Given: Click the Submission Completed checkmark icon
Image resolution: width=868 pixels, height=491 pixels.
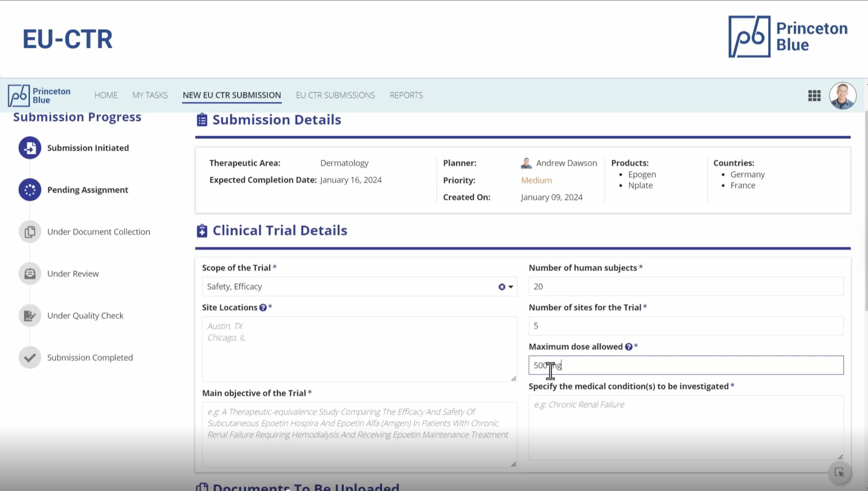Looking at the screenshot, I should point(30,357).
